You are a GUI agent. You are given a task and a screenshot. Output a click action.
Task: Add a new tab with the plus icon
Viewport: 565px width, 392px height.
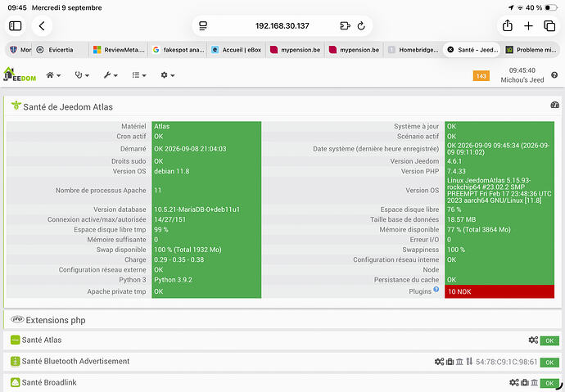tap(528, 26)
